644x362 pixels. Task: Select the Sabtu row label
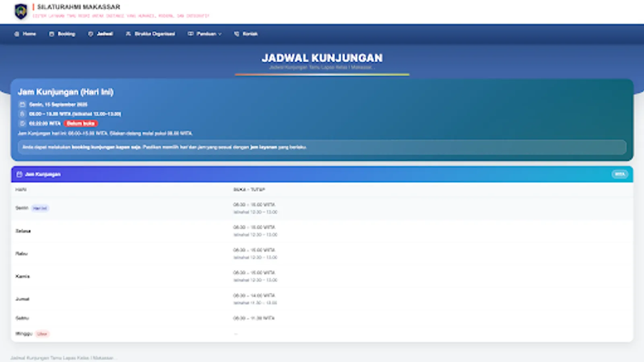coord(22,318)
